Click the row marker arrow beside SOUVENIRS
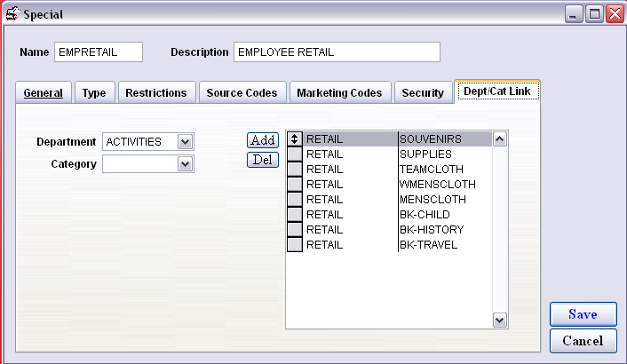 pos(295,139)
